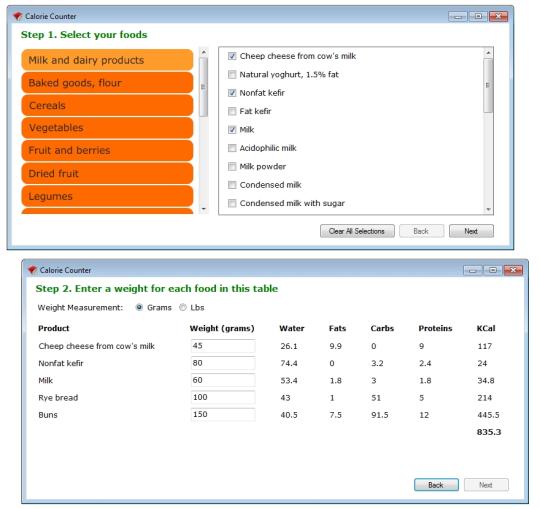Check Condensed milk checkbox

[232, 185]
